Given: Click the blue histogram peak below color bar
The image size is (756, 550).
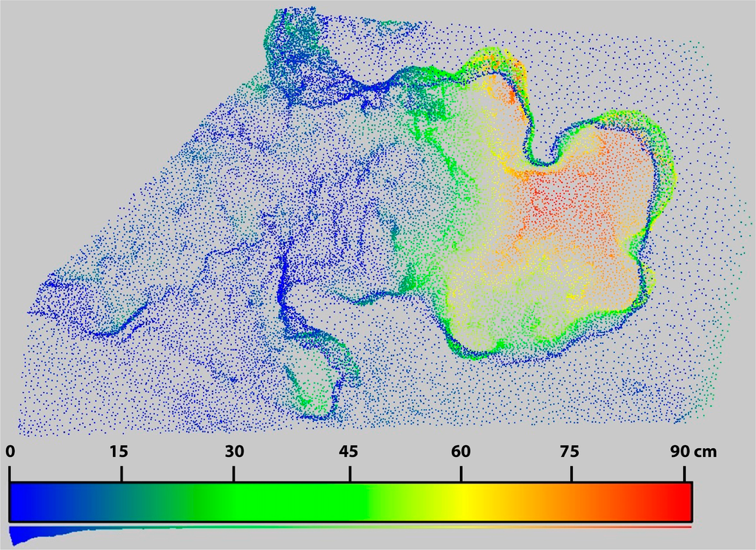Looking at the screenshot, I should click(18, 534).
